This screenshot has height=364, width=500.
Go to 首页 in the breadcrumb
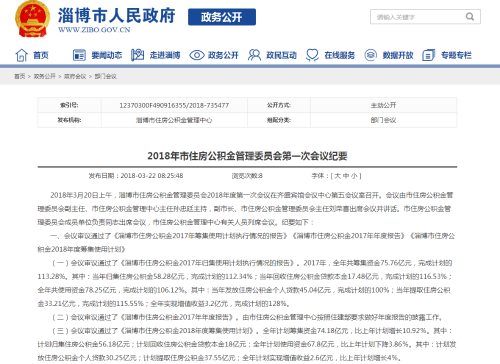point(20,76)
